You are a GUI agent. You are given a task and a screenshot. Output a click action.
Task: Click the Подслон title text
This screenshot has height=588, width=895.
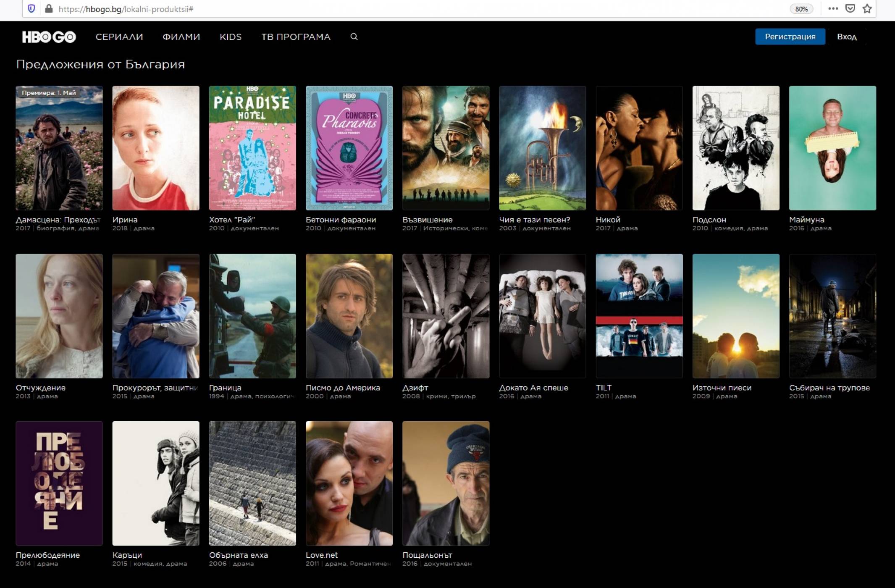point(709,220)
